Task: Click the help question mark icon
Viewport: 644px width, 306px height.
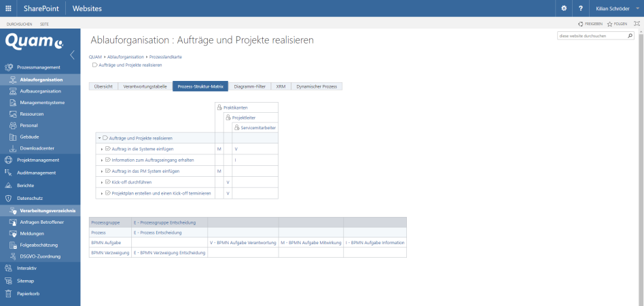Action: pos(580,7)
